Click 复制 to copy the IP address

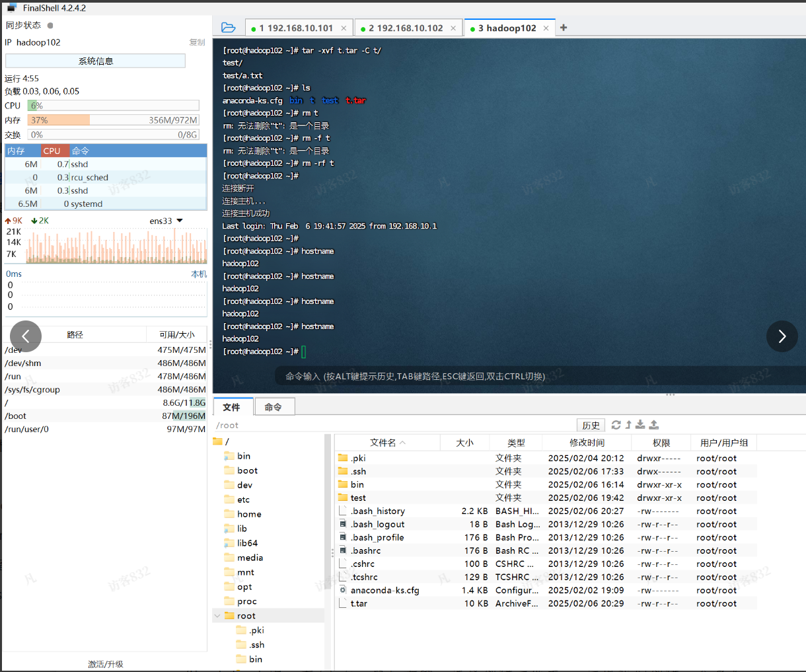coord(197,42)
